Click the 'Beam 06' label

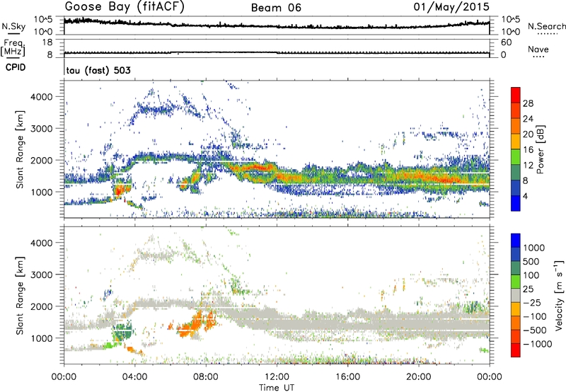tap(276, 8)
